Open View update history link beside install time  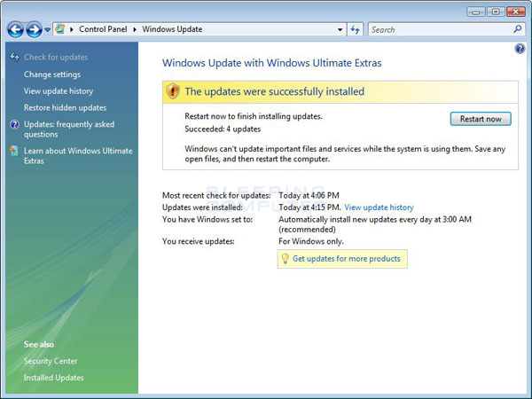[x=379, y=207]
